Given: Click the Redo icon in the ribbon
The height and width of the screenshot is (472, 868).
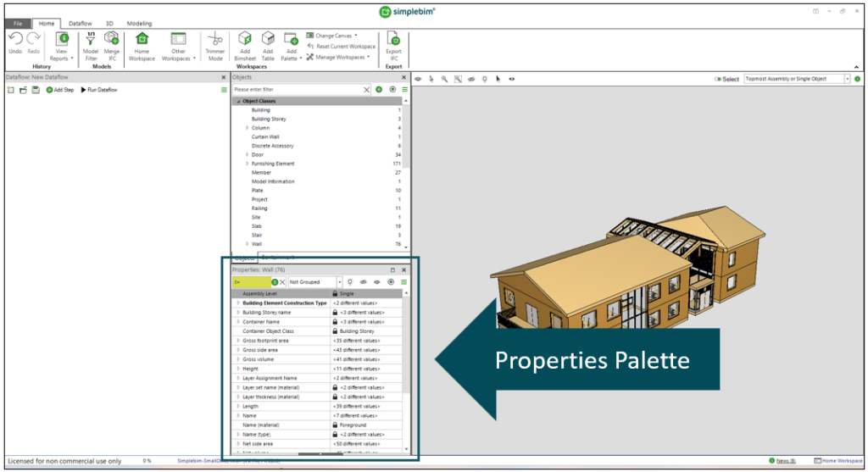Looking at the screenshot, I should pos(34,39).
